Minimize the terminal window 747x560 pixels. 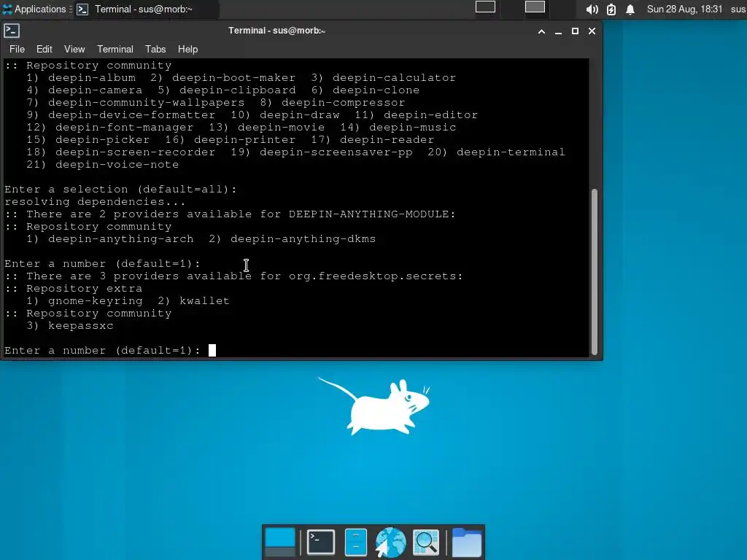pyautogui.click(x=558, y=31)
